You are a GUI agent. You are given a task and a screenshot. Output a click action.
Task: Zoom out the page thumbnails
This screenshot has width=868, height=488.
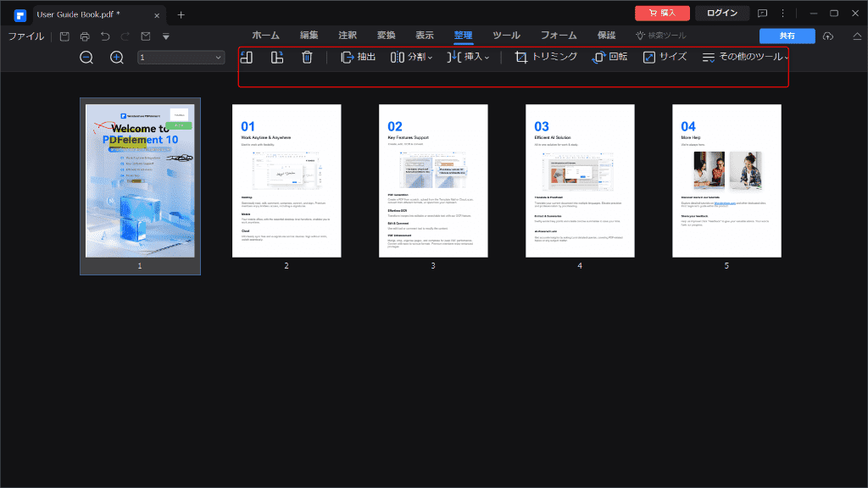[x=86, y=57]
